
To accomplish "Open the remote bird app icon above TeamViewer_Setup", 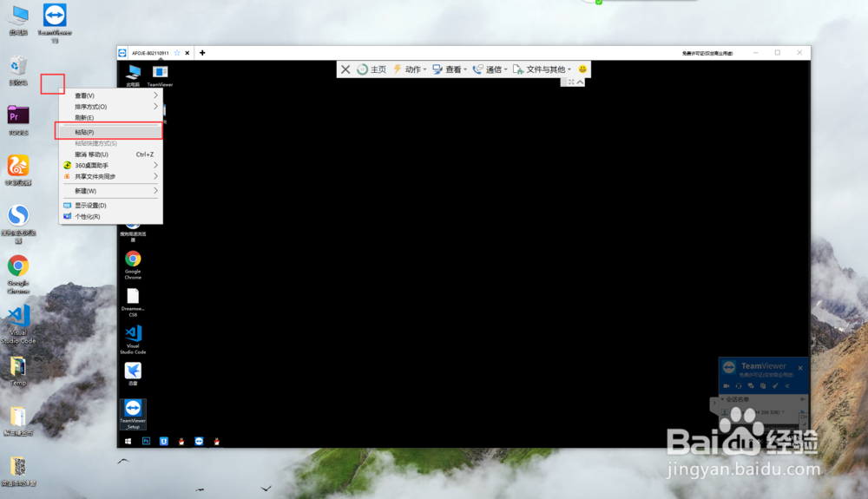I will [133, 373].
